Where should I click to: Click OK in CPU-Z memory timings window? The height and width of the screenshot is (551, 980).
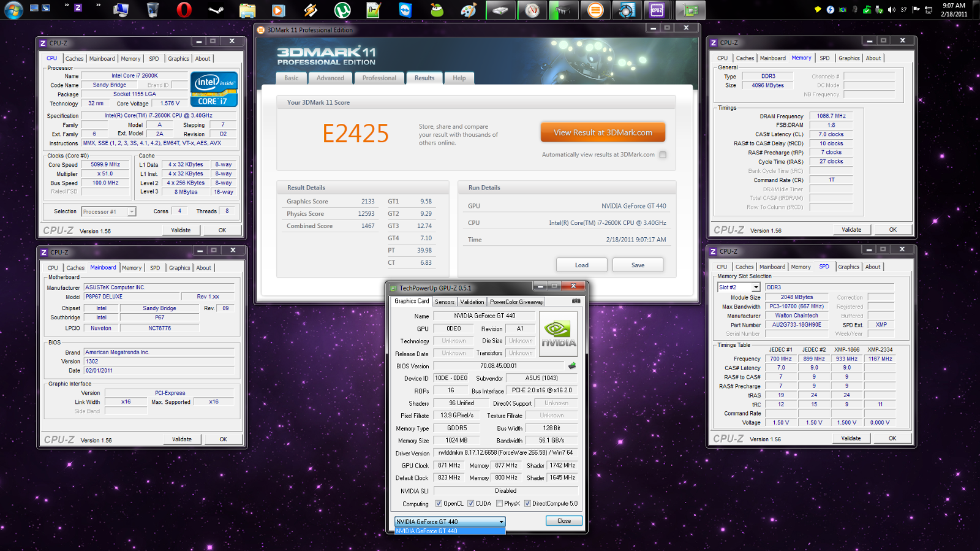(893, 229)
